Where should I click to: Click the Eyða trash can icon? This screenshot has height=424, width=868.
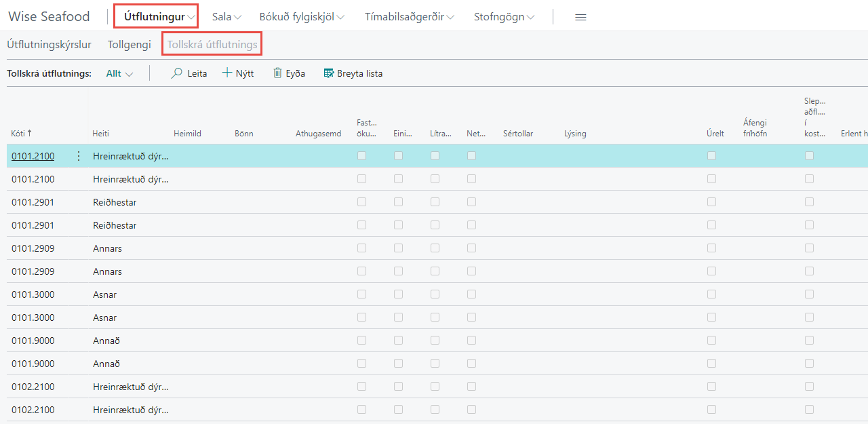(x=277, y=73)
